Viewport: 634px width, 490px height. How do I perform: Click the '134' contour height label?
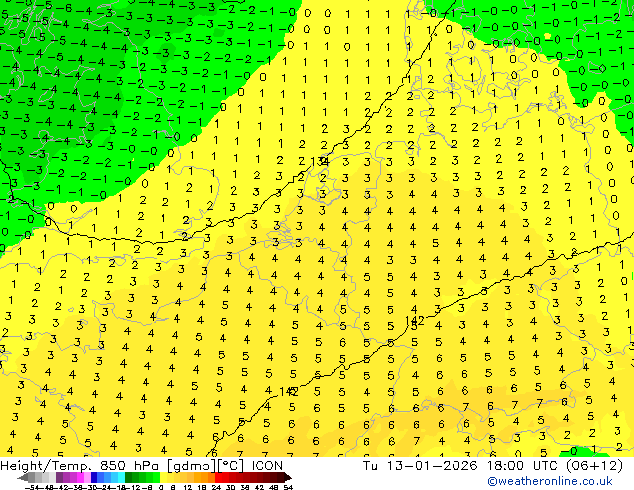point(320,162)
